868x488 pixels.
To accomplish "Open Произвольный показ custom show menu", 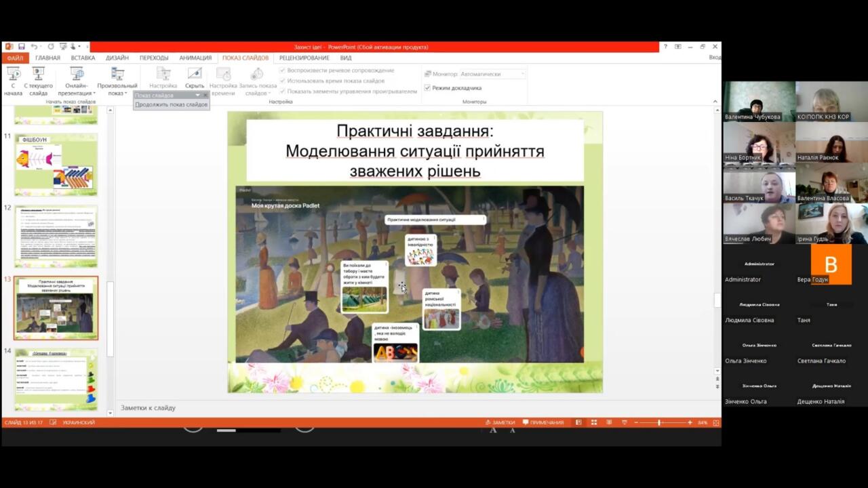I will click(117, 81).
